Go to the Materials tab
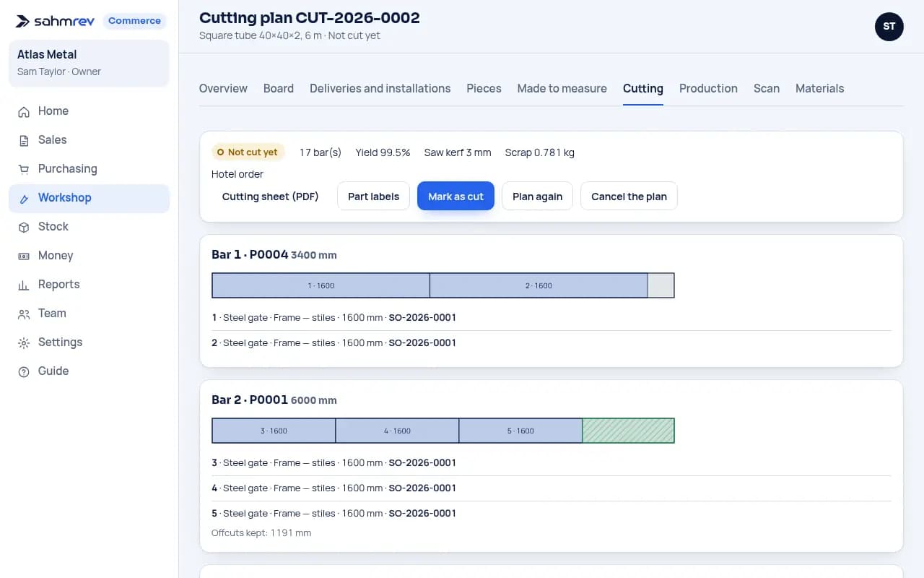The width and height of the screenshot is (924, 578). pyautogui.click(x=819, y=88)
